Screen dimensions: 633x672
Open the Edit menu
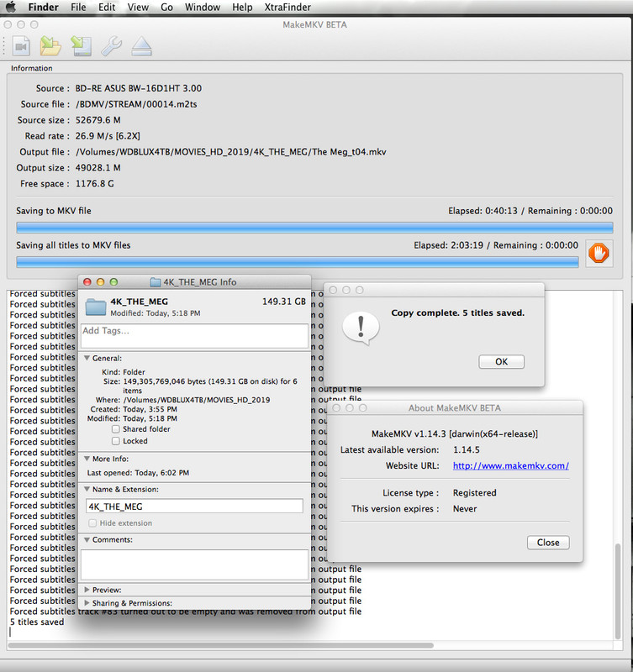[x=107, y=7]
